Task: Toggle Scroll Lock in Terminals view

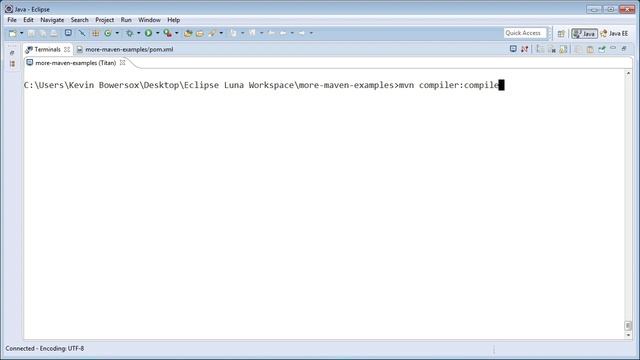Action: (x=563, y=49)
